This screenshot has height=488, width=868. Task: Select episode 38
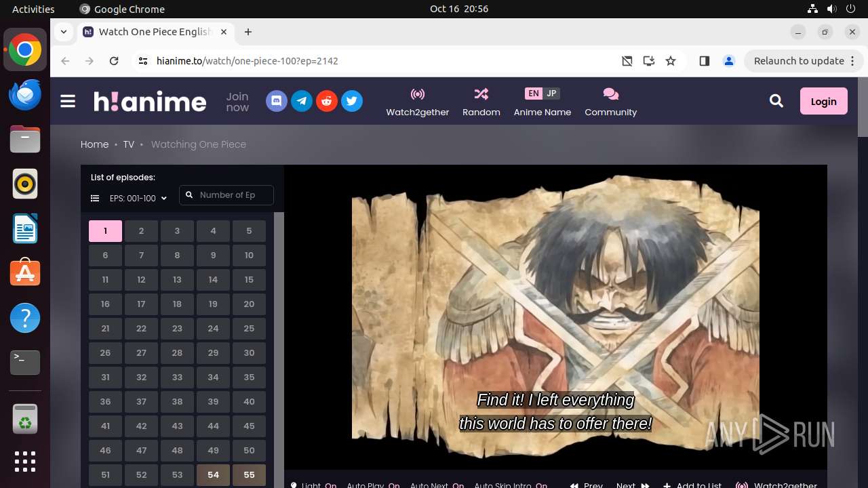point(177,402)
